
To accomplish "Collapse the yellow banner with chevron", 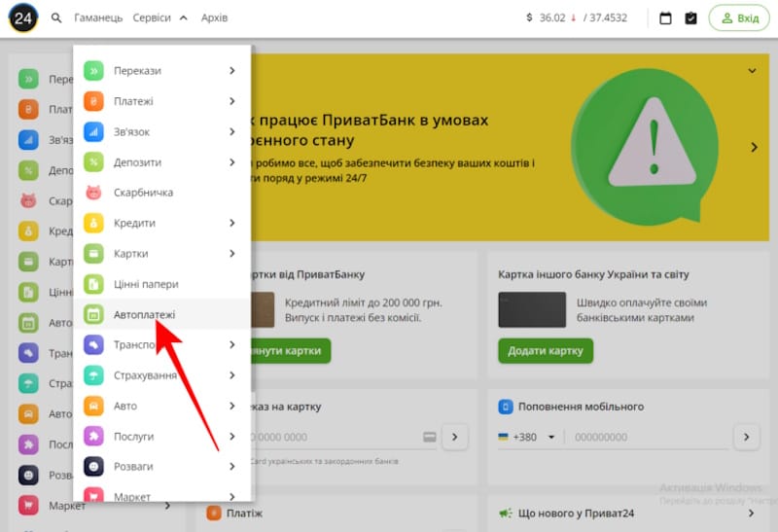I will [x=752, y=71].
